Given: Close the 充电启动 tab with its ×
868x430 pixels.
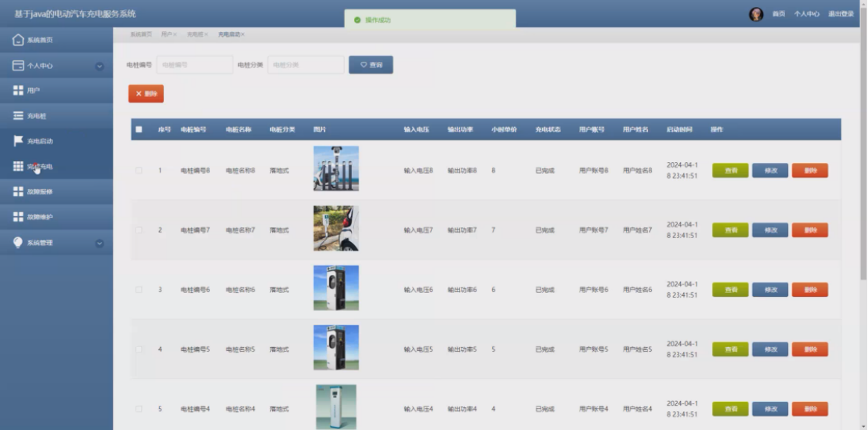Looking at the screenshot, I should pyautogui.click(x=243, y=34).
